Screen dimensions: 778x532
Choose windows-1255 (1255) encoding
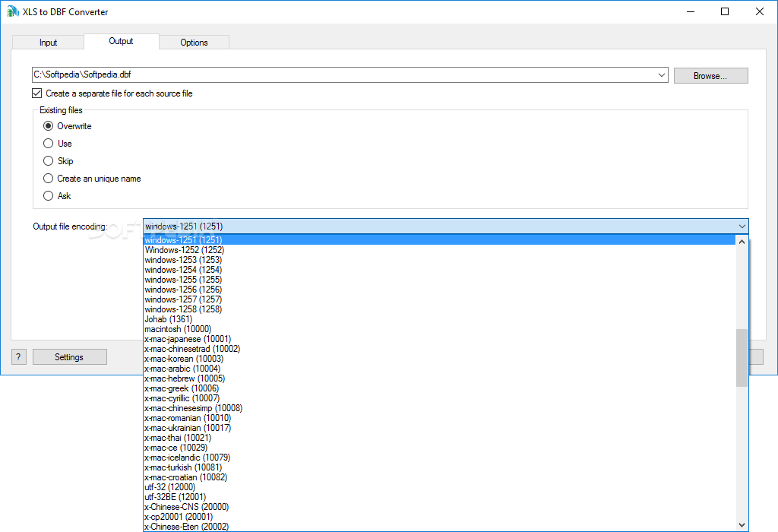click(439, 280)
